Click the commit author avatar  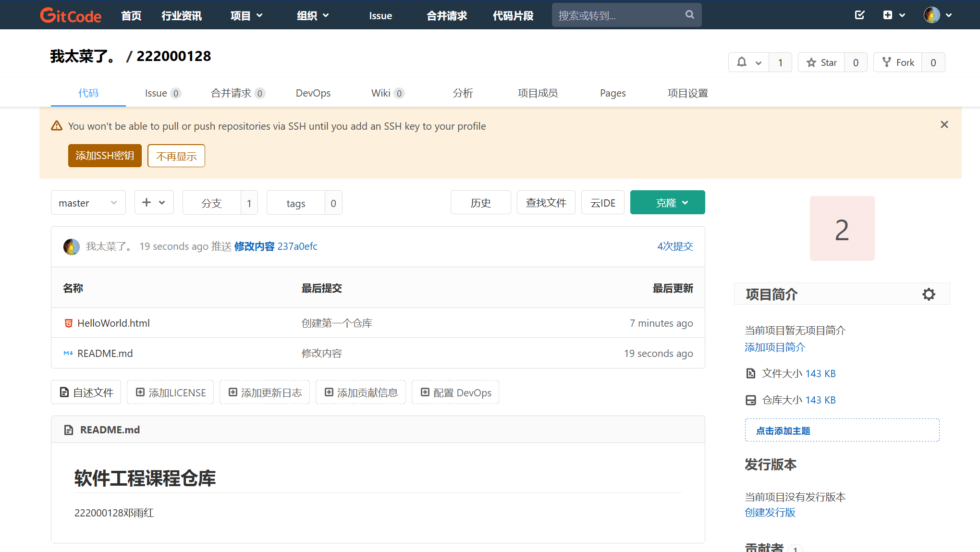(72, 246)
